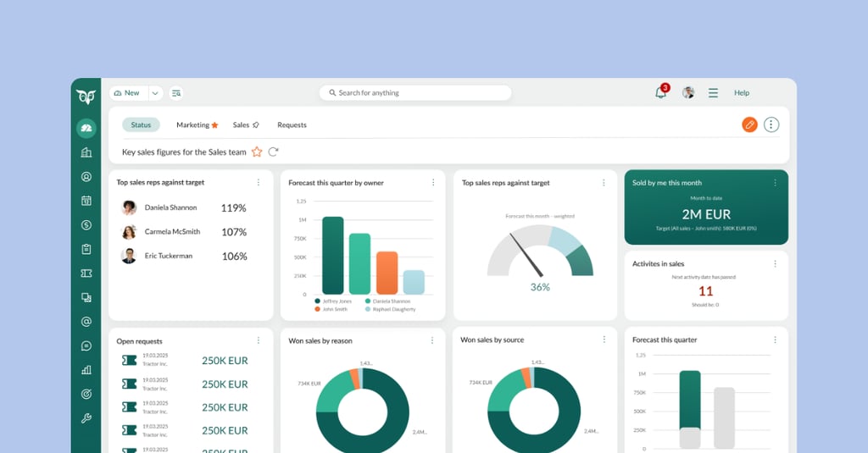Open the Contacts person icon in sidebar
The height and width of the screenshot is (453, 868).
pos(86,177)
